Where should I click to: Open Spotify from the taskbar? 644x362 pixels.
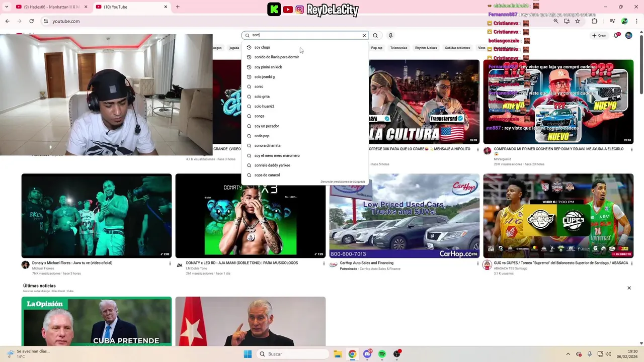[382, 354]
